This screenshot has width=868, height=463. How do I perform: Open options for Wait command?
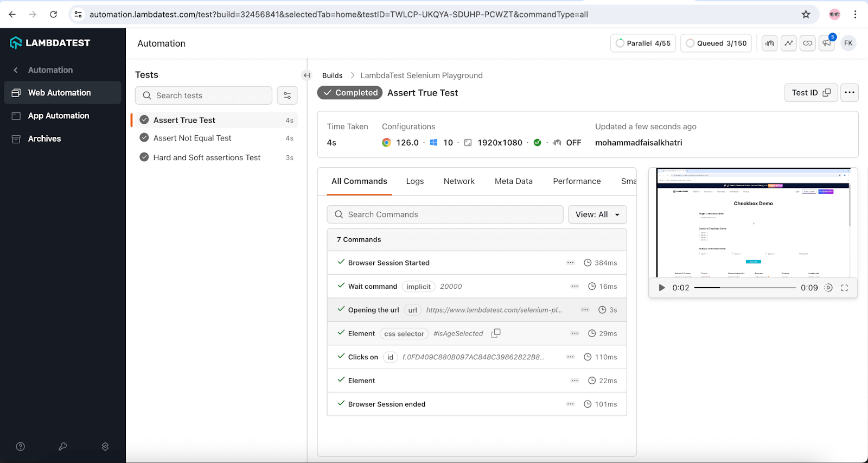pyautogui.click(x=575, y=286)
